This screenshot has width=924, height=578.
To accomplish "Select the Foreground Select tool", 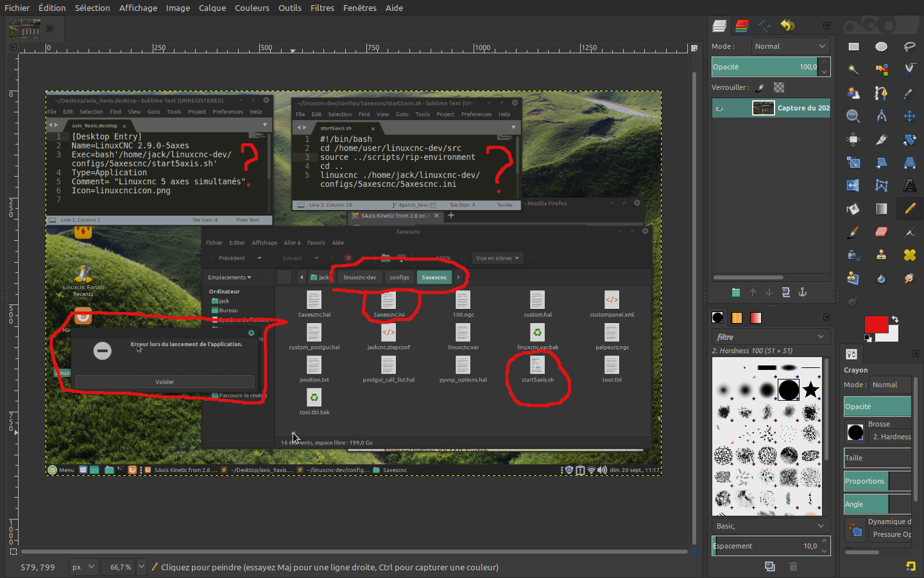I will [x=853, y=93].
